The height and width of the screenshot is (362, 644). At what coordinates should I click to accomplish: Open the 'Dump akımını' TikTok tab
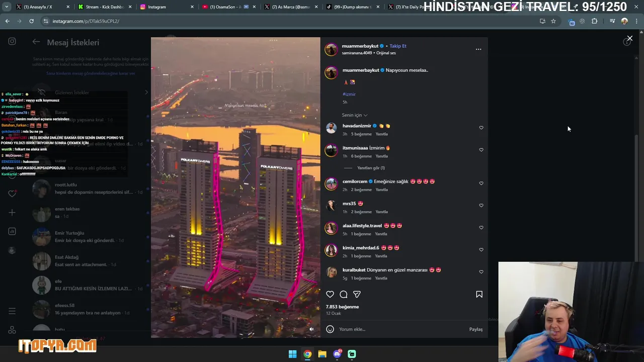click(x=352, y=7)
